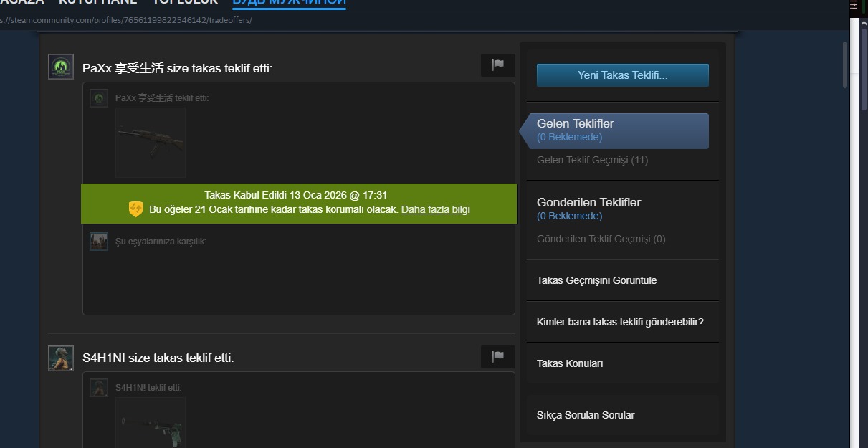Open 'Gönderilen Teklif Geçmişi (0)'
The height and width of the screenshot is (448, 868).
click(601, 239)
